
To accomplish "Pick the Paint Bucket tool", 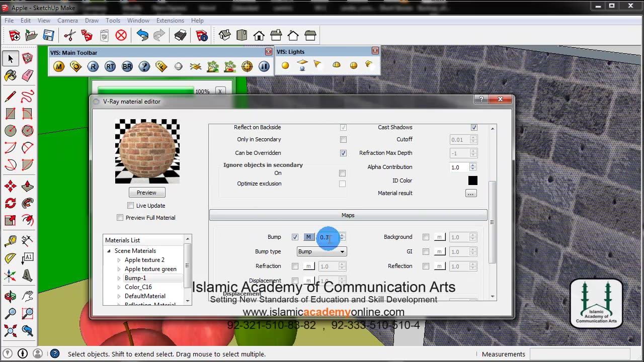I will pyautogui.click(x=11, y=76).
